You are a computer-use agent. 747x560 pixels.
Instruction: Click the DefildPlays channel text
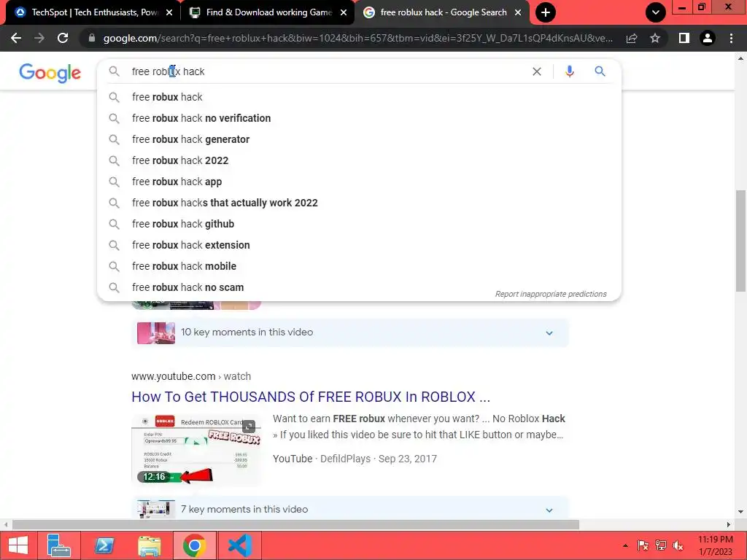point(345,459)
